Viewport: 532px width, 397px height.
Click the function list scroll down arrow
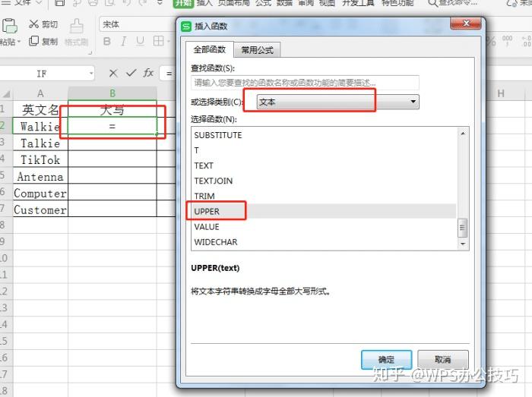point(463,244)
